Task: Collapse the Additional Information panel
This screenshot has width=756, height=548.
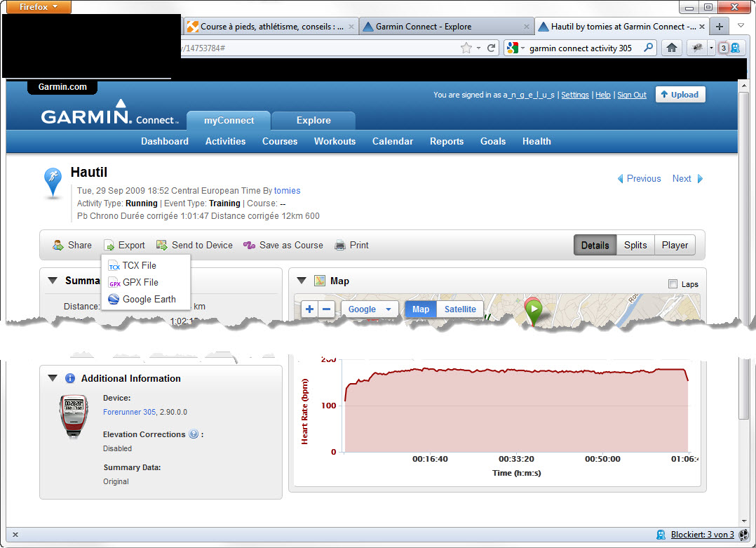Action: click(x=53, y=378)
